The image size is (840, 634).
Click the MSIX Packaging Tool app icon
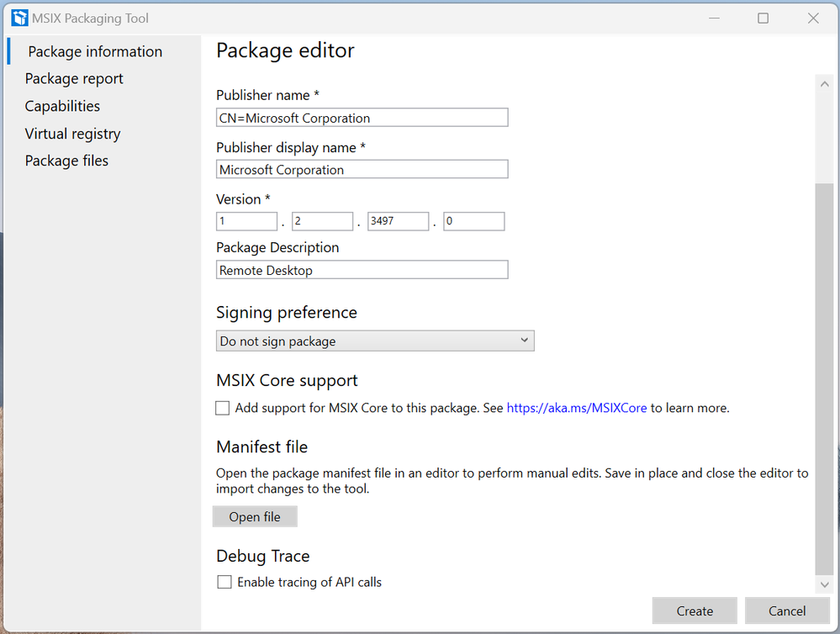click(20, 18)
